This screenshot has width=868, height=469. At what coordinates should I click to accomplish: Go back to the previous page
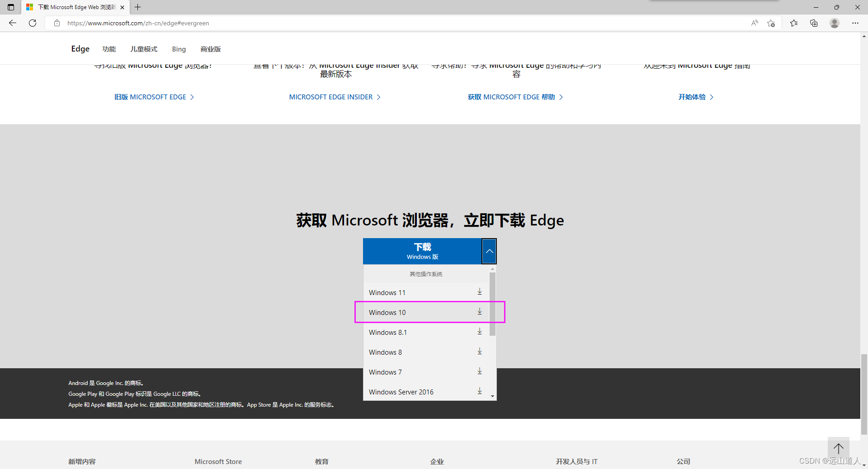coord(13,23)
